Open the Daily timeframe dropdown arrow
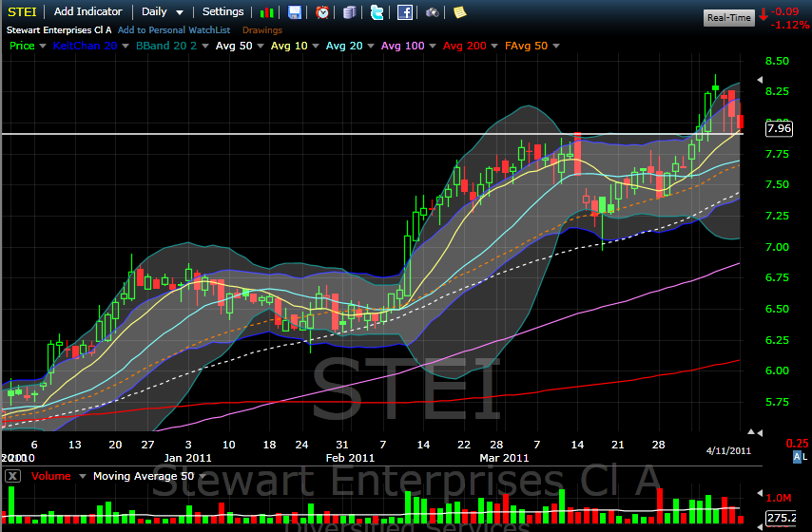The width and height of the screenshot is (812, 532). point(180,12)
